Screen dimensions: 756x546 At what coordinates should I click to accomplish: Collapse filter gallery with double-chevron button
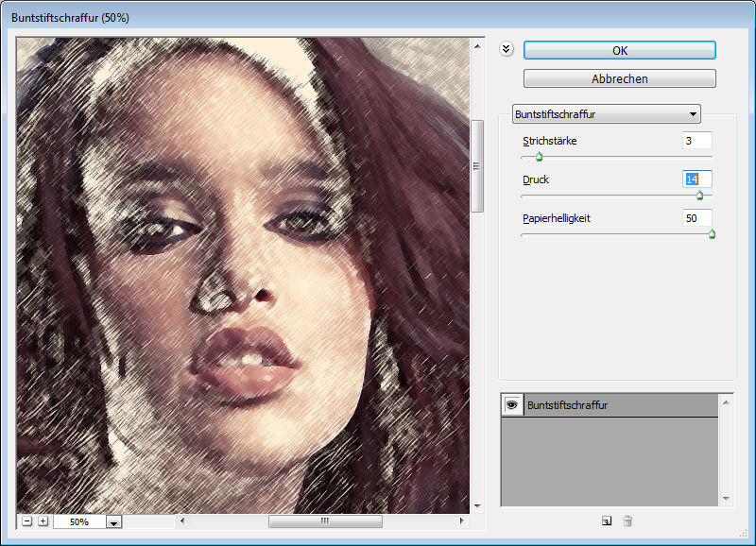pos(507,49)
